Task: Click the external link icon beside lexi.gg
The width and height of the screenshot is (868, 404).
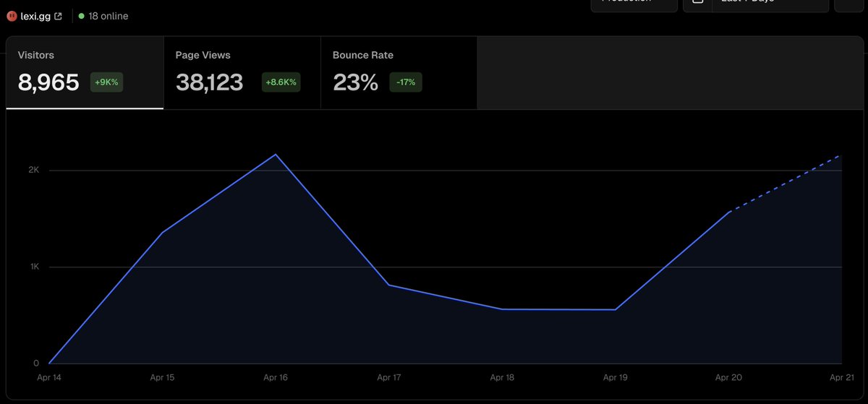Action: pos(59,16)
